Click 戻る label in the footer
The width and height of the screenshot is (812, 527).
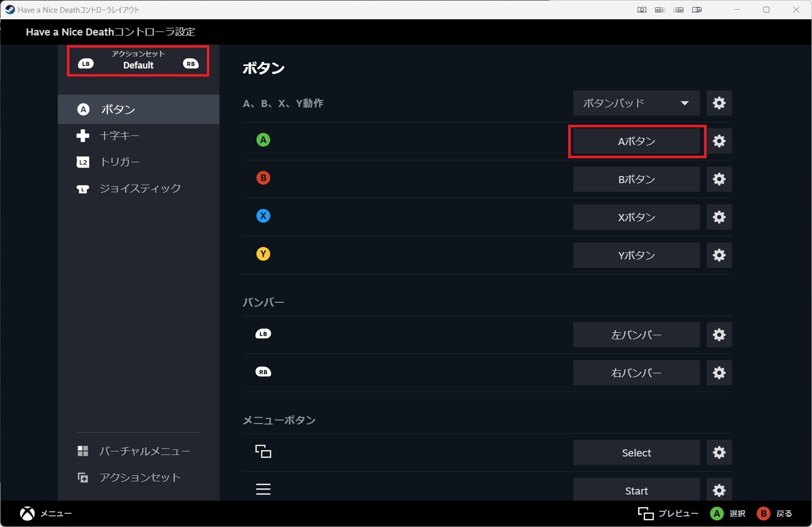784,514
